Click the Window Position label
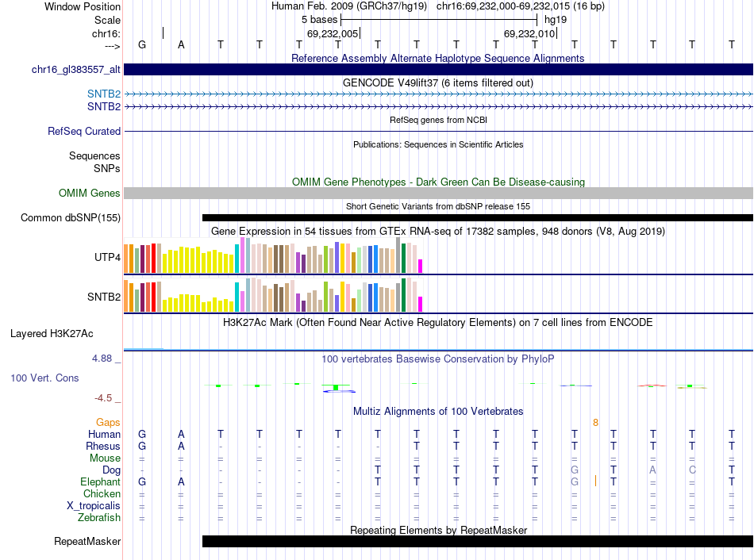 coord(83,6)
